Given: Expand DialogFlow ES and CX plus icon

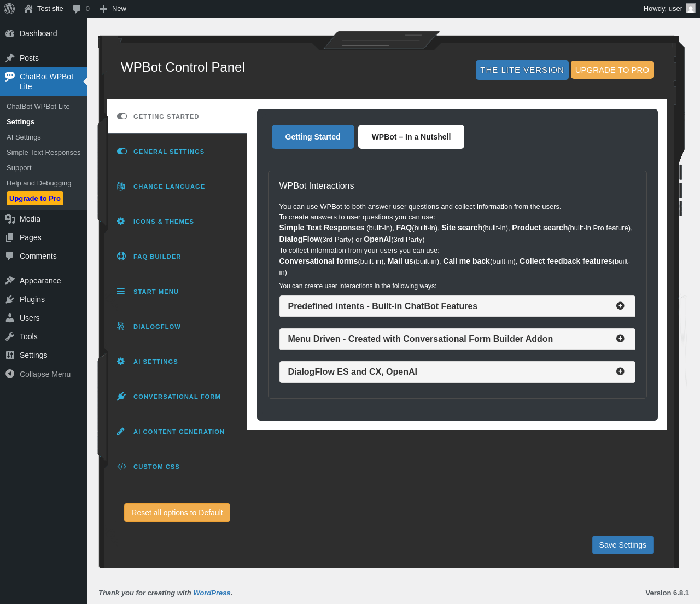Looking at the screenshot, I should 620,371.
